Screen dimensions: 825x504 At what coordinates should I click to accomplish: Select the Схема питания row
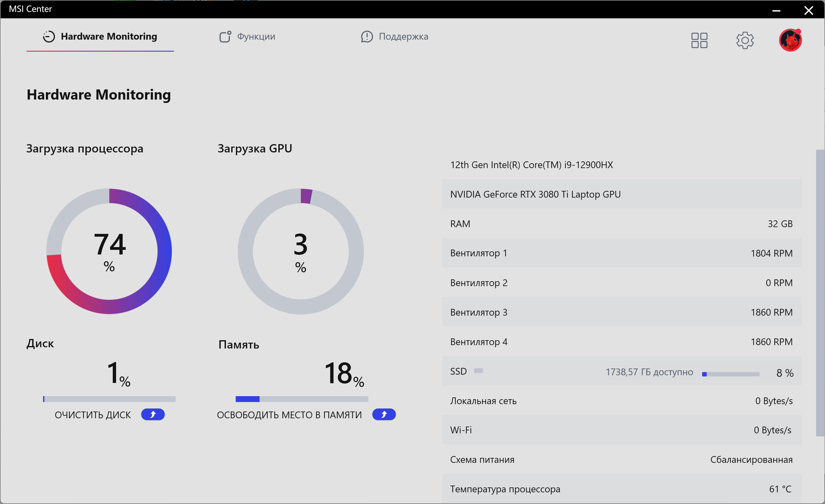621,459
